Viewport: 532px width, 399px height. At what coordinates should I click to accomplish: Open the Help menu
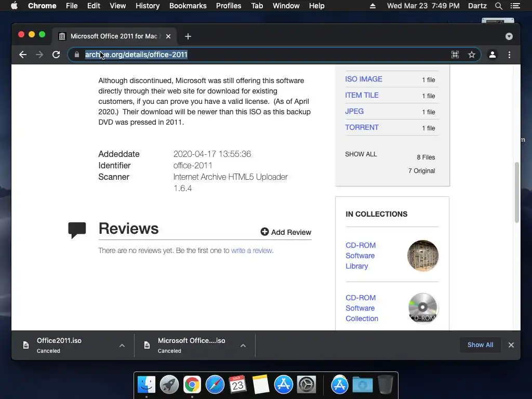click(316, 6)
